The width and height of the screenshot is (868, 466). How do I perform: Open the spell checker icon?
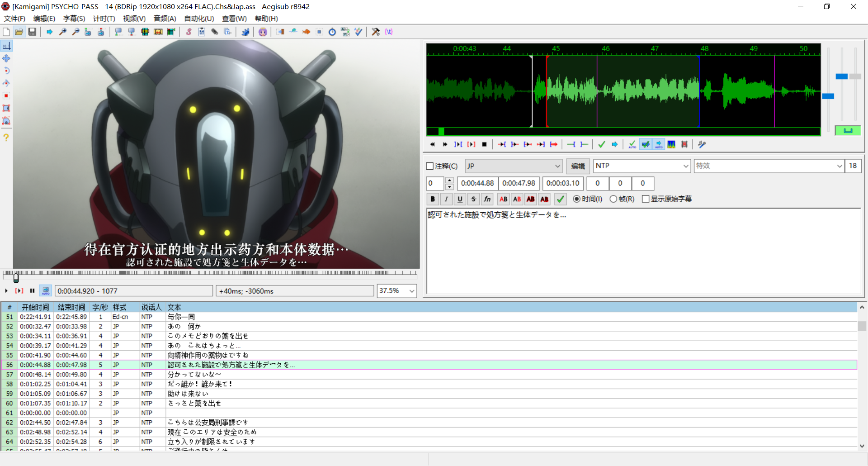pyautogui.click(x=359, y=32)
